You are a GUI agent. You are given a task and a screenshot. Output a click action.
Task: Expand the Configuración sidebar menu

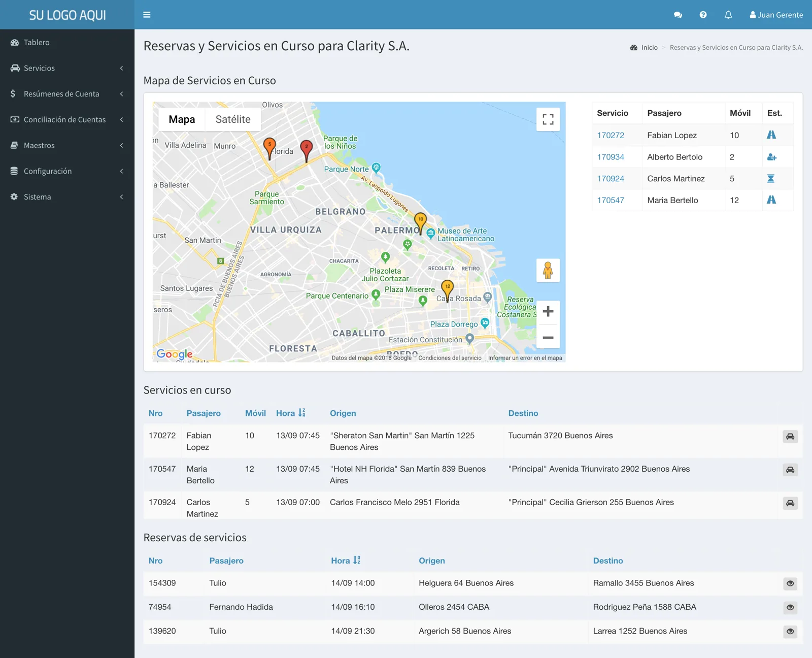(67, 171)
